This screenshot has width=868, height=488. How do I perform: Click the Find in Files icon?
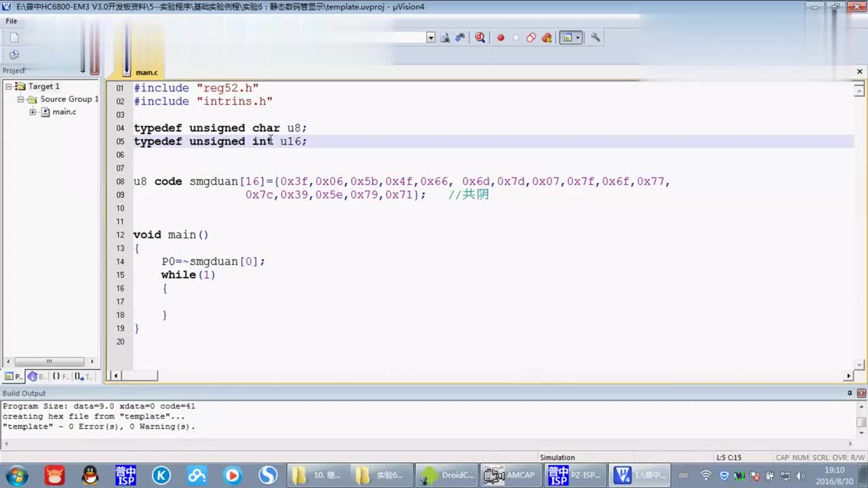(x=445, y=38)
